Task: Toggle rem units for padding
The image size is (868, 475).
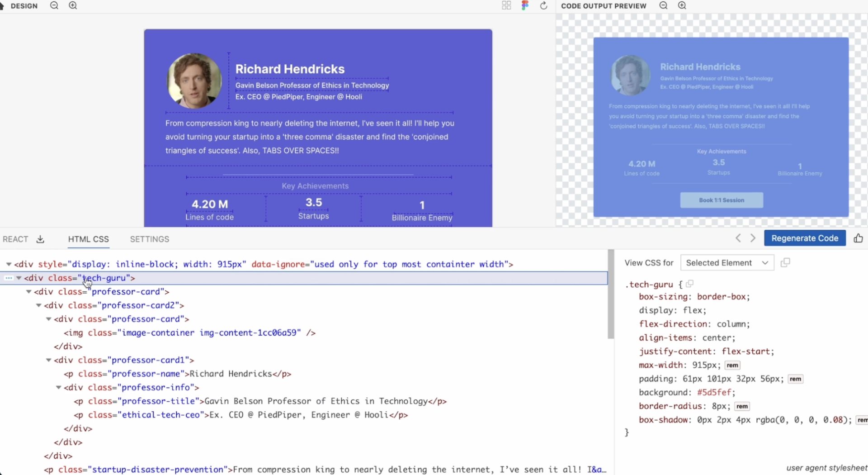Action: click(x=795, y=379)
